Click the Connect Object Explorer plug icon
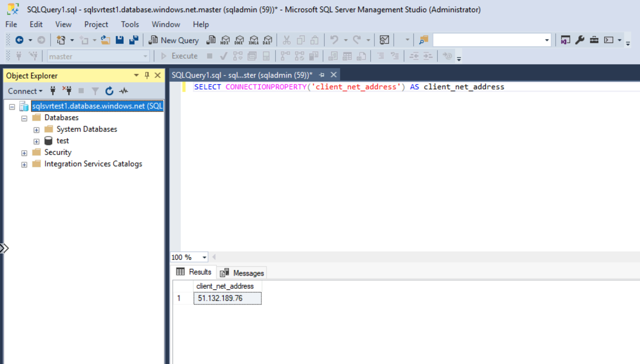Image resolution: width=640 pixels, height=364 pixels. (x=53, y=91)
